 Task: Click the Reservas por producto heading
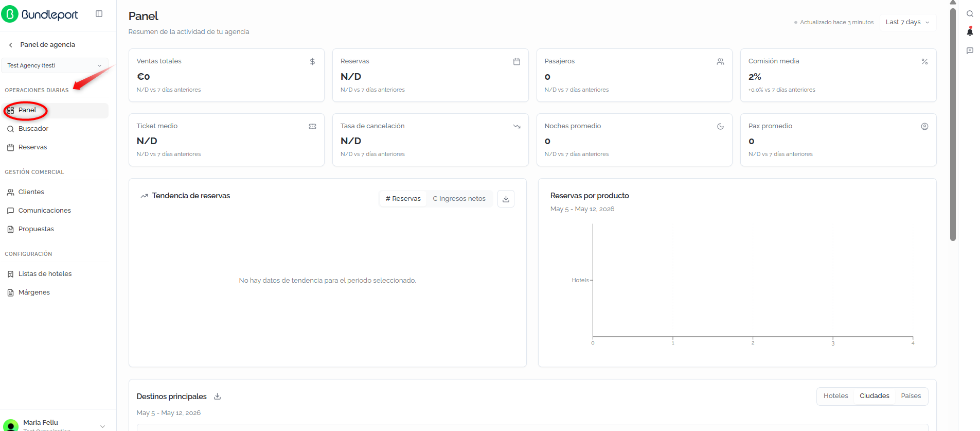pos(590,196)
